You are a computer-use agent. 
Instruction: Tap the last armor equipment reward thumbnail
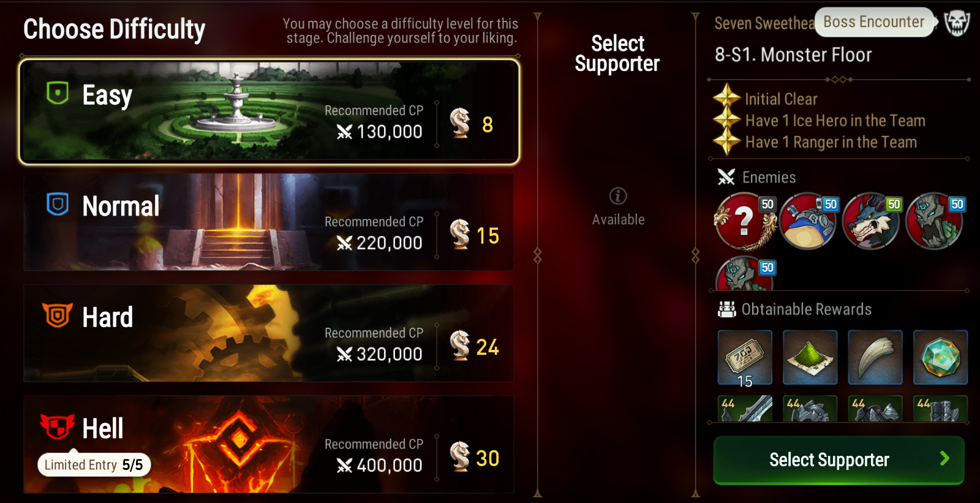pyautogui.click(x=940, y=409)
